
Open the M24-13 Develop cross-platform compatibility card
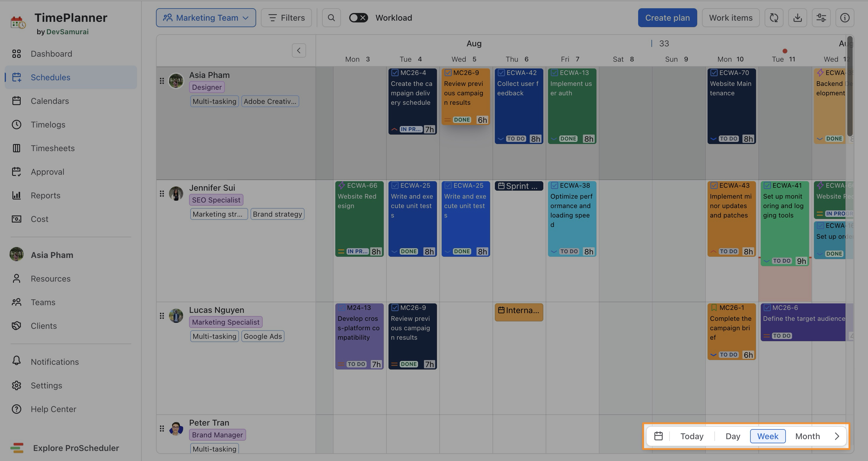360,336
